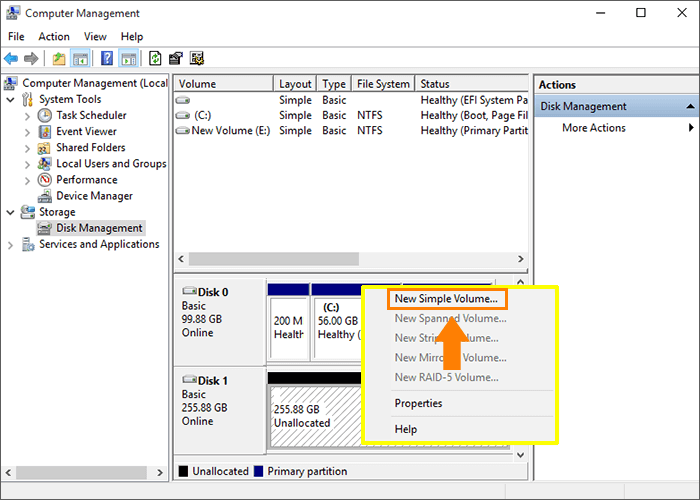Expand Services and Applications node
700x500 pixels.
pyautogui.click(x=10, y=245)
